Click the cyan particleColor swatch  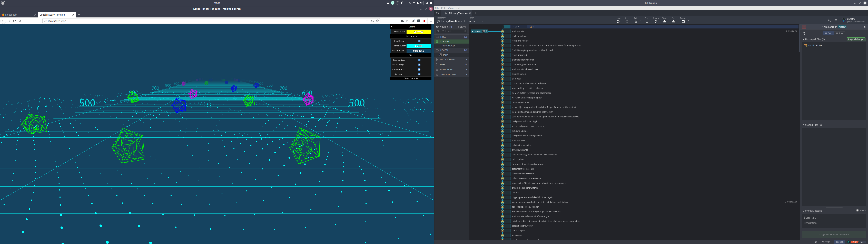pos(419,46)
